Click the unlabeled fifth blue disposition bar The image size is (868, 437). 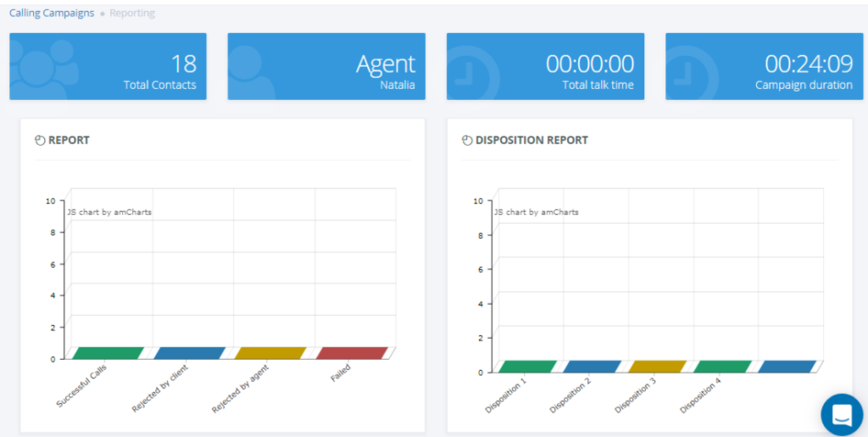coord(787,366)
